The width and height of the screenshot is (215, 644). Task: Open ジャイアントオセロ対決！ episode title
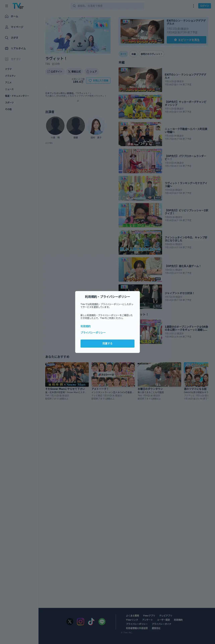coord(180,293)
